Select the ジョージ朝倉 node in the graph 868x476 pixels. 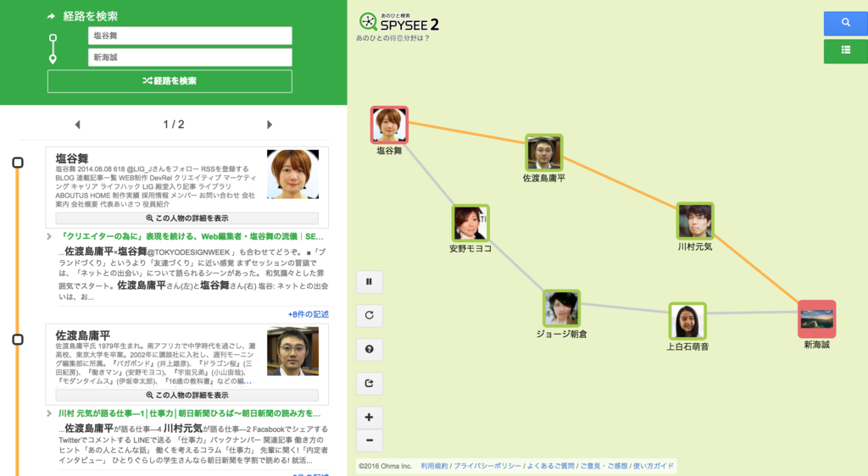pyautogui.click(x=561, y=308)
